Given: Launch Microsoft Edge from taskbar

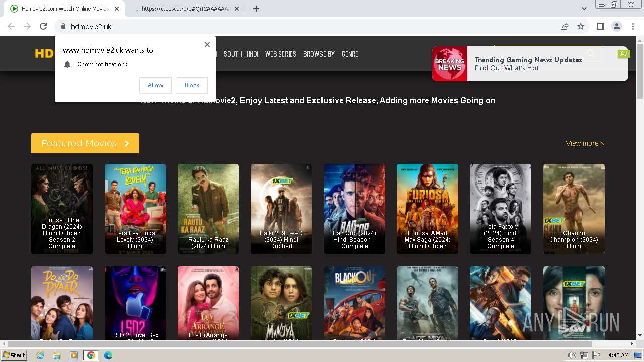Looking at the screenshot, I should point(108,355).
